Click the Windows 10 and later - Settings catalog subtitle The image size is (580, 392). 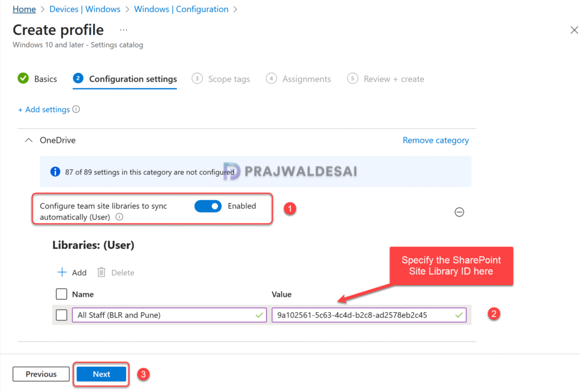click(78, 45)
